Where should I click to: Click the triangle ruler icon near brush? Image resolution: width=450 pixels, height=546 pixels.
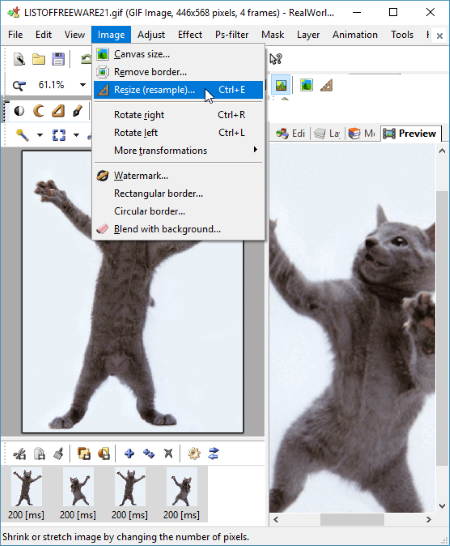[58, 111]
